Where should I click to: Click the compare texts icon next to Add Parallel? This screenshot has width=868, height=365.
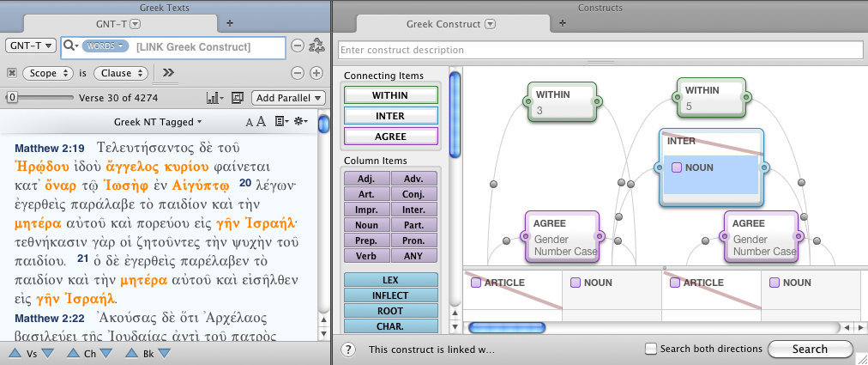coord(238,98)
